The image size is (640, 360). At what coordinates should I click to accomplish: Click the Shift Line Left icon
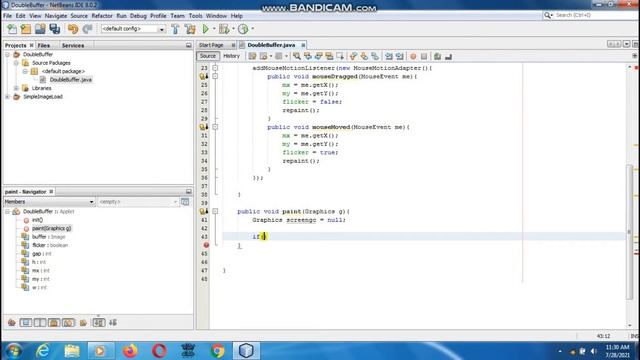(x=389, y=56)
